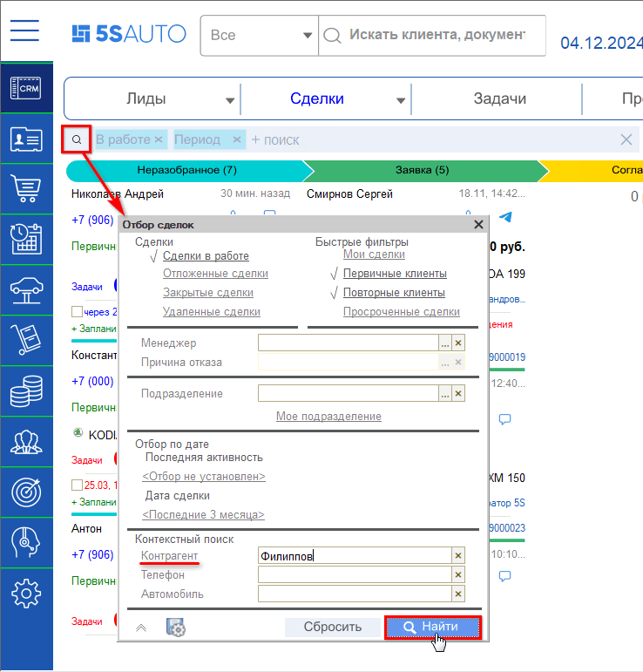Open the support headset sidebar icon
The height and width of the screenshot is (672, 643).
click(26, 542)
